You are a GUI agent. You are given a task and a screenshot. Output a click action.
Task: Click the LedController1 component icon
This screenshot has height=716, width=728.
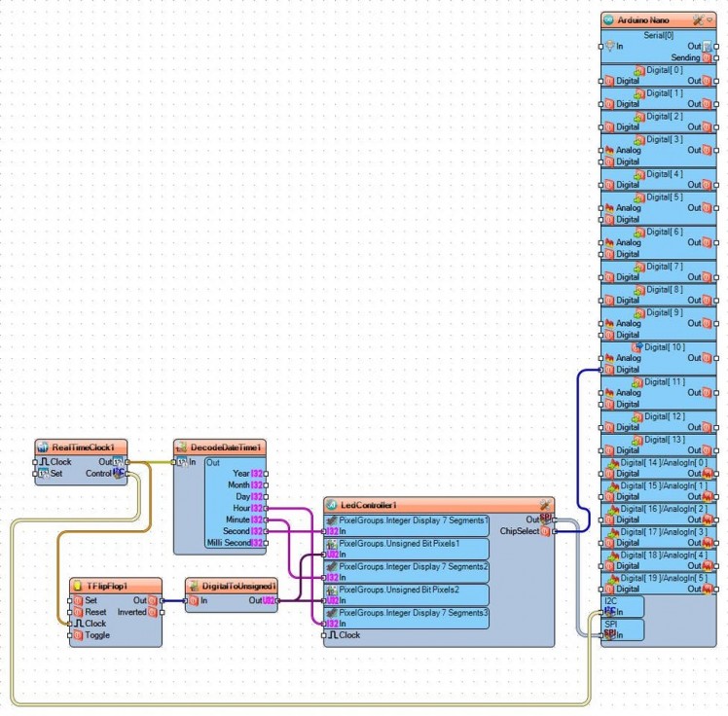tap(332, 505)
